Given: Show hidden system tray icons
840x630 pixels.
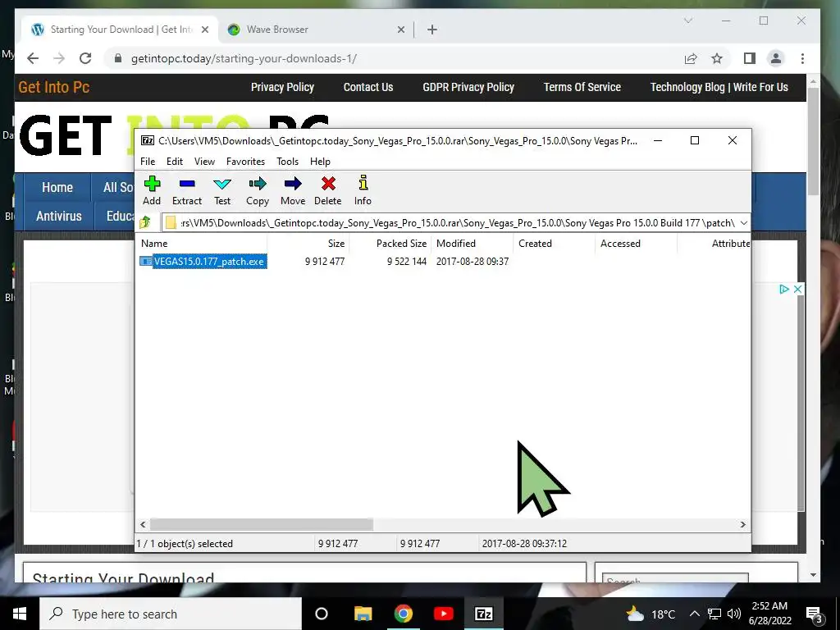Looking at the screenshot, I should click(x=694, y=614).
